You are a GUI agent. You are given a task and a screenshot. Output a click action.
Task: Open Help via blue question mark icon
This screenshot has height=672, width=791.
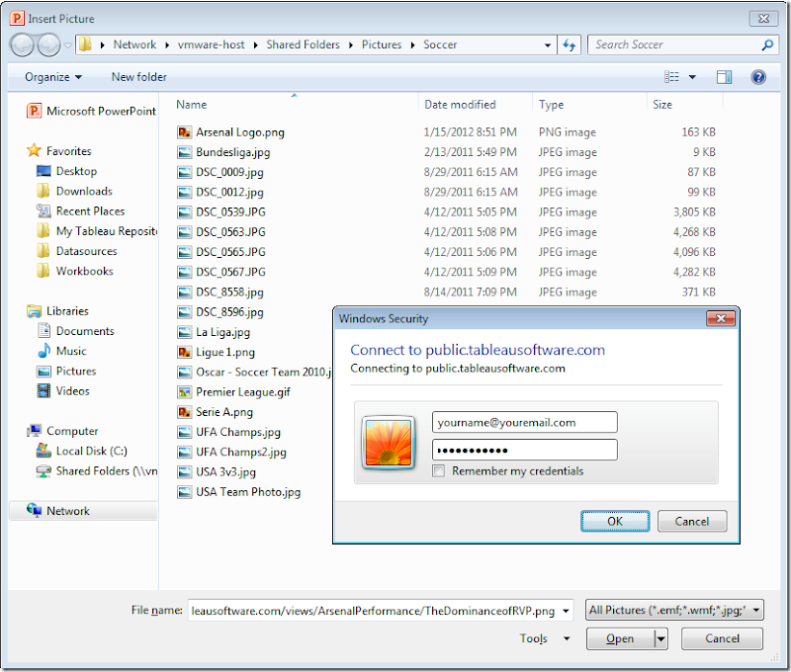coord(758,77)
